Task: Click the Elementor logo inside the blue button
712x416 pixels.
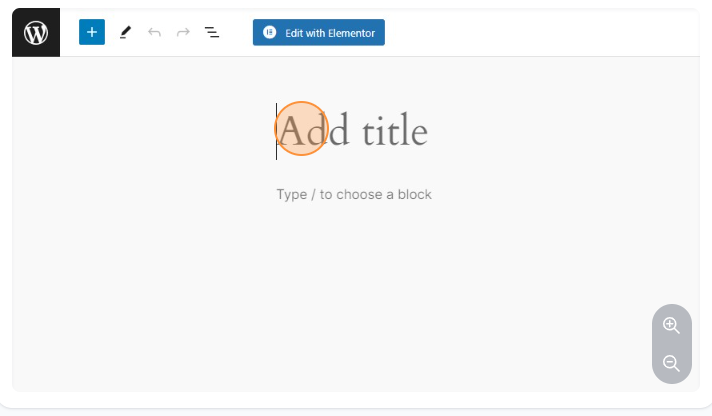Action: click(x=269, y=33)
